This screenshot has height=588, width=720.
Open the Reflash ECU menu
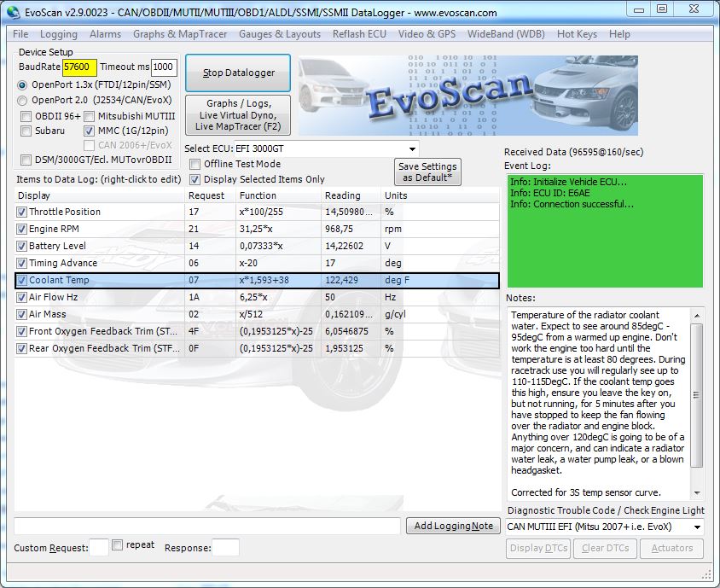(x=359, y=34)
